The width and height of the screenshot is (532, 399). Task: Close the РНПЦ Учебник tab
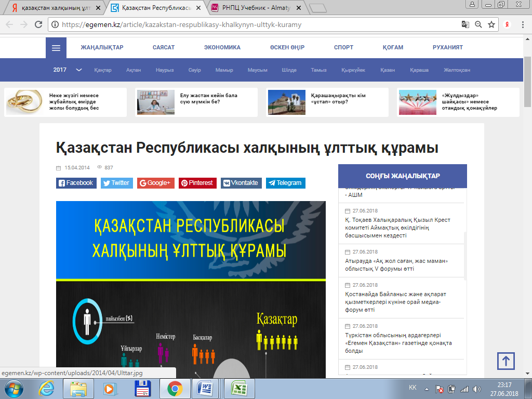(x=299, y=8)
